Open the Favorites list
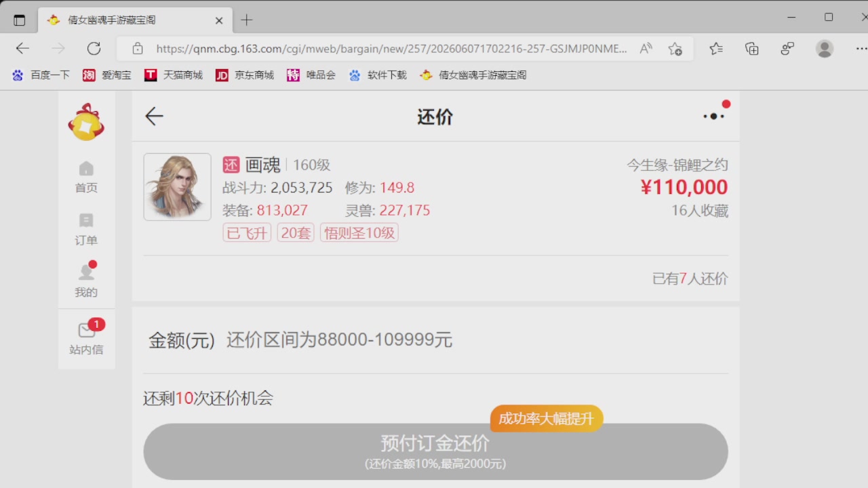Image resolution: width=868 pixels, height=488 pixels. [x=716, y=48]
